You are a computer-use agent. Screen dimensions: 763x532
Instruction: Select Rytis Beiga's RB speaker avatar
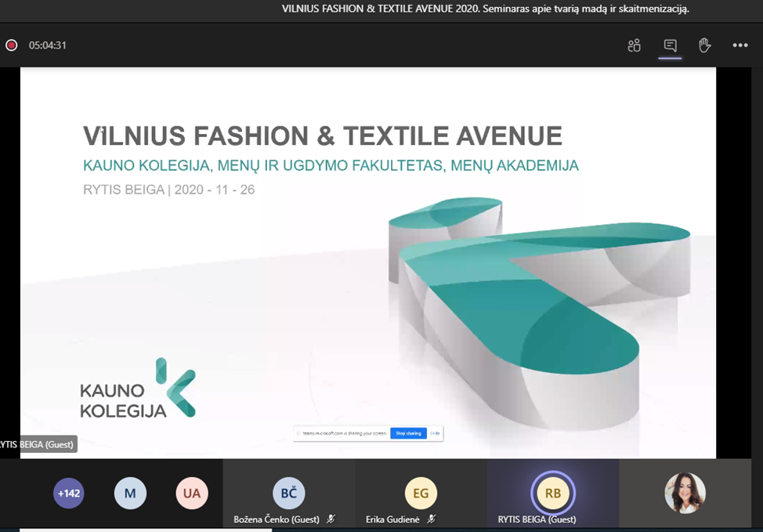[x=553, y=494]
